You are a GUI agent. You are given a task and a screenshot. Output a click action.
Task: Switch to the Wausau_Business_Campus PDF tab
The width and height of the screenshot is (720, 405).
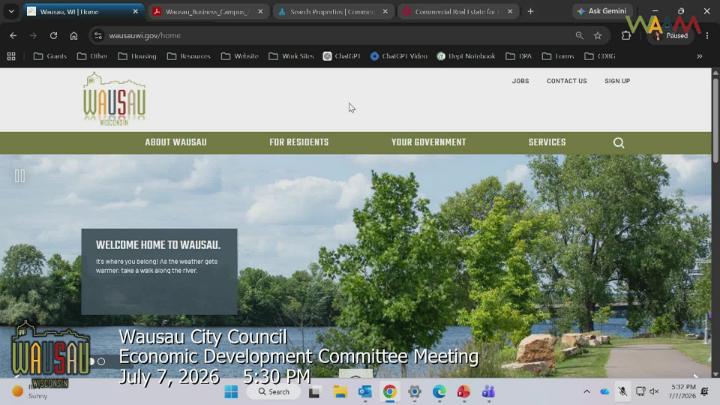point(207,11)
